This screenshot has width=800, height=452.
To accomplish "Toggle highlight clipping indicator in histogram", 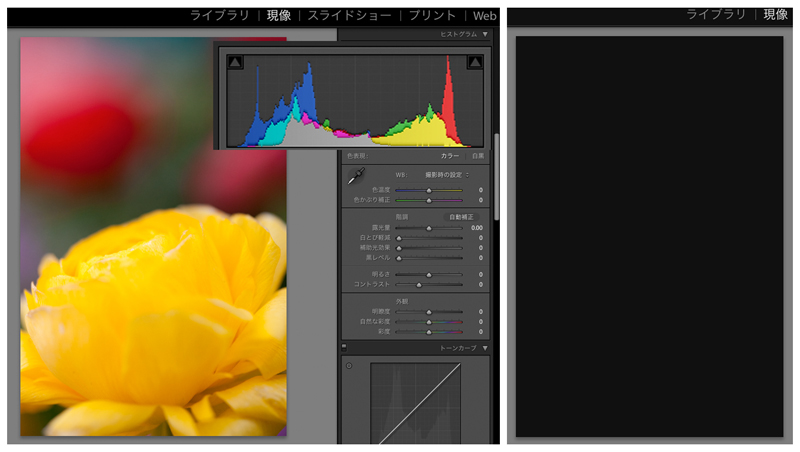I will pos(475,62).
